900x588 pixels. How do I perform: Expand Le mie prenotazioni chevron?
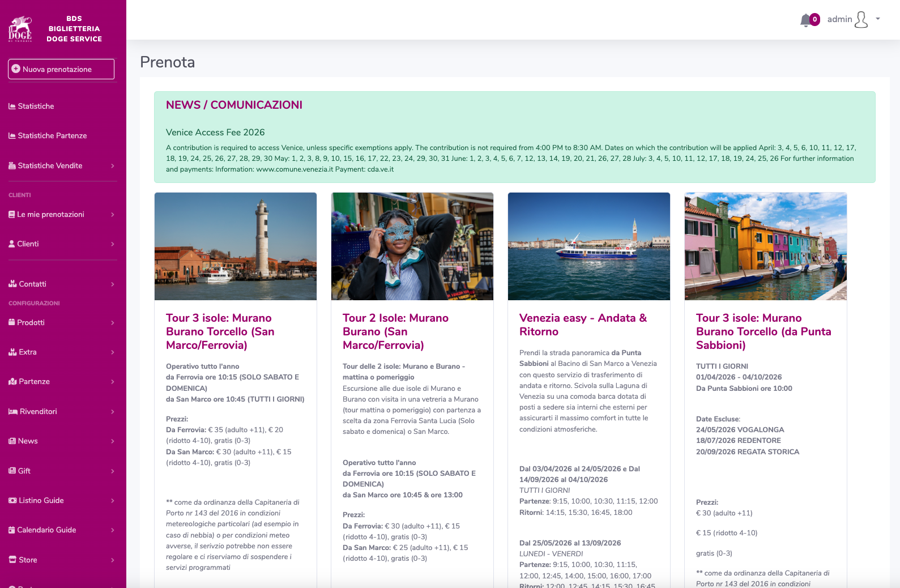coord(113,215)
